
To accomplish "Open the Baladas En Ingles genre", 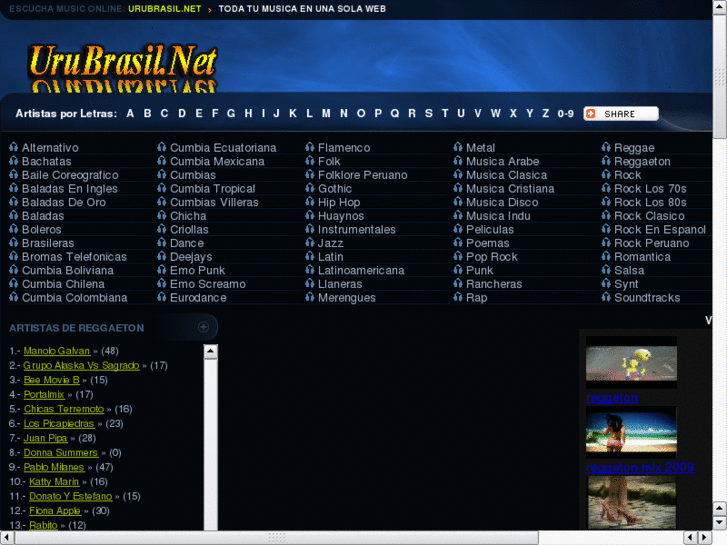I will [x=70, y=188].
